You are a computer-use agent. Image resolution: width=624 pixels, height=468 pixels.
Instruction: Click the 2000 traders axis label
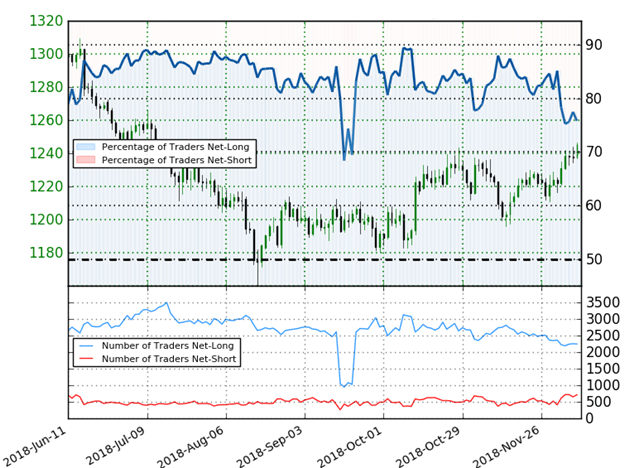[x=603, y=352]
